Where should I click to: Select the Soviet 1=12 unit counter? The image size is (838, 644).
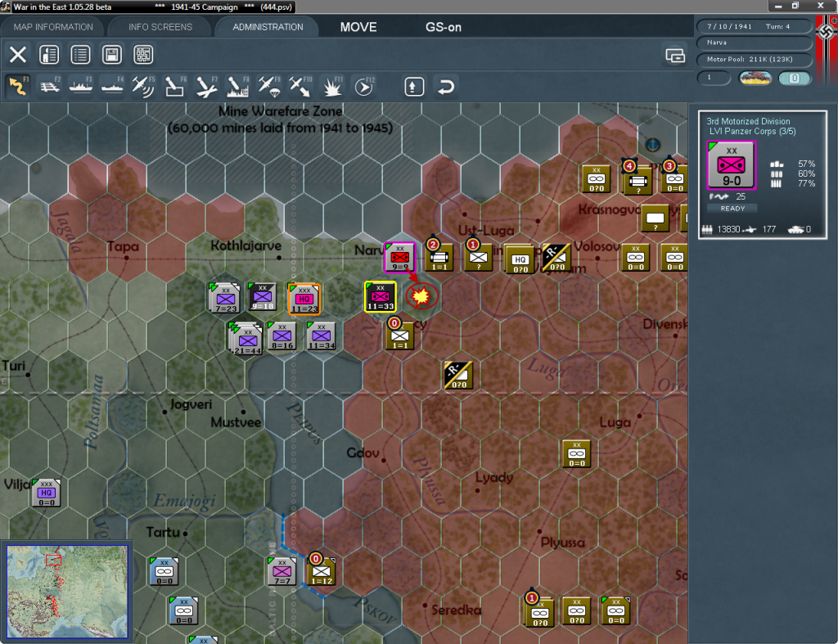(x=321, y=571)
